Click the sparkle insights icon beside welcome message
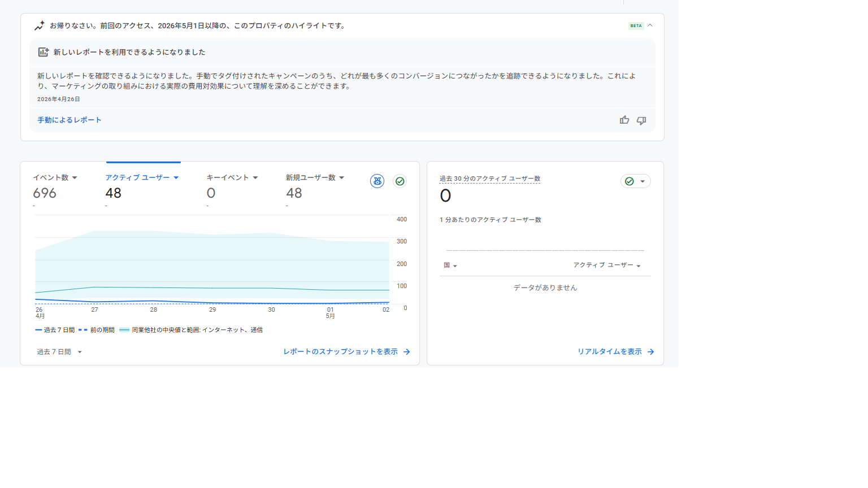The height and width of the screenshot is (488, 868). [x=39, y=25]
